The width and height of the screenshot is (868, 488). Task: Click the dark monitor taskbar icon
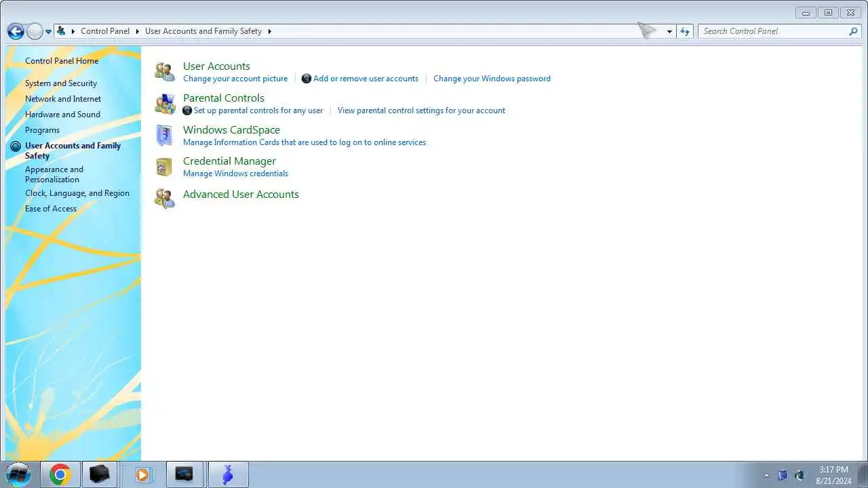click(184, 474)
